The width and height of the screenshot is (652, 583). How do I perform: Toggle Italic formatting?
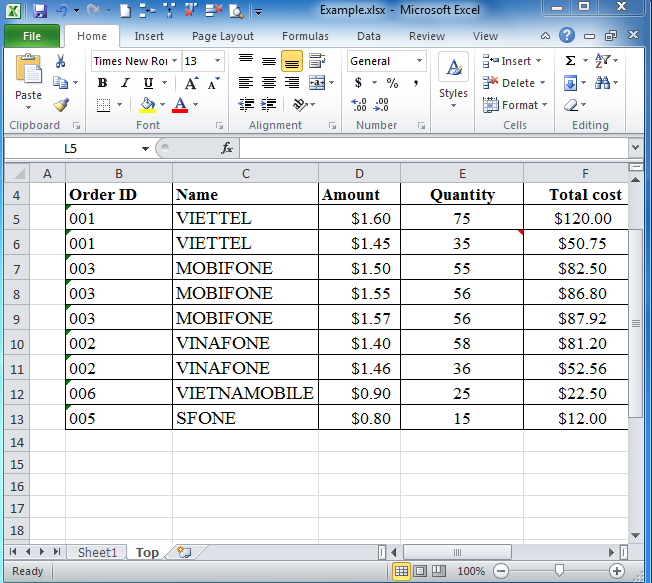click(x=125, y=83)
